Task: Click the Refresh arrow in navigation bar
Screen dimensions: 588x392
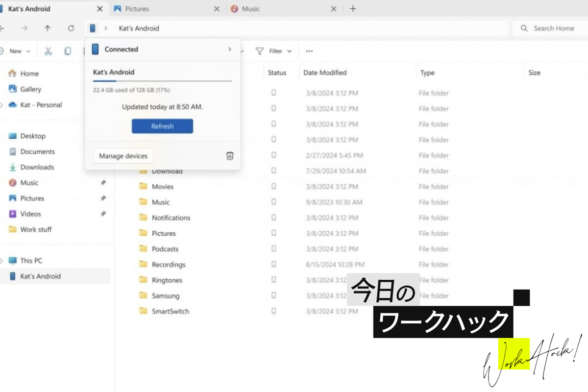Action: point(71,28)
